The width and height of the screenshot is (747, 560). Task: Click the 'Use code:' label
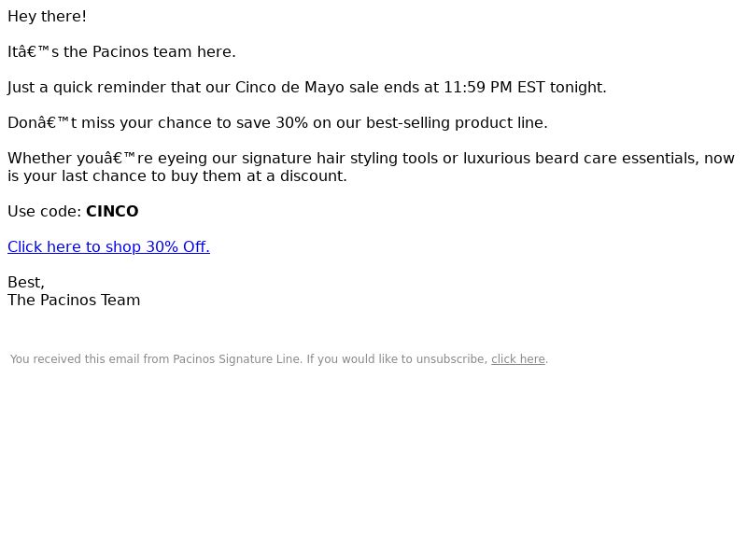click(44, 212)
